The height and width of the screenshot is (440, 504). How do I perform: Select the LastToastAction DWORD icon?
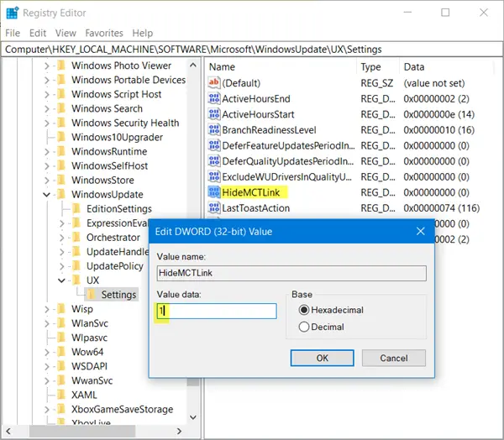[x=214, y=208]
